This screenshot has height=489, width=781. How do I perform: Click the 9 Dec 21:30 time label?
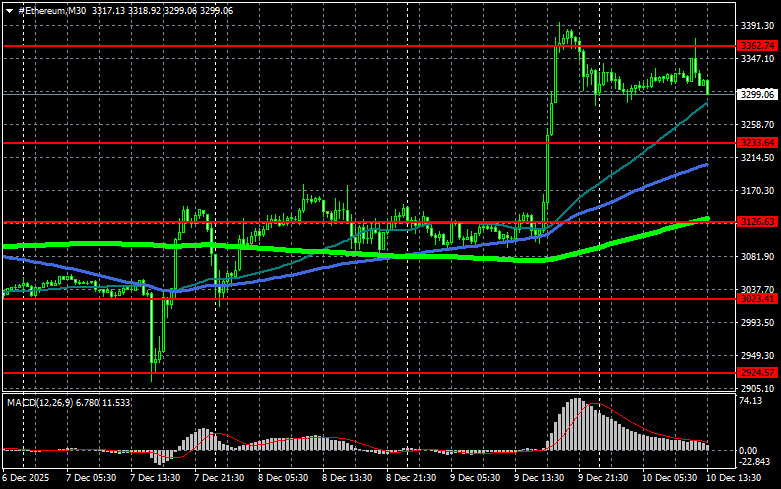click(x=603, y=478)
